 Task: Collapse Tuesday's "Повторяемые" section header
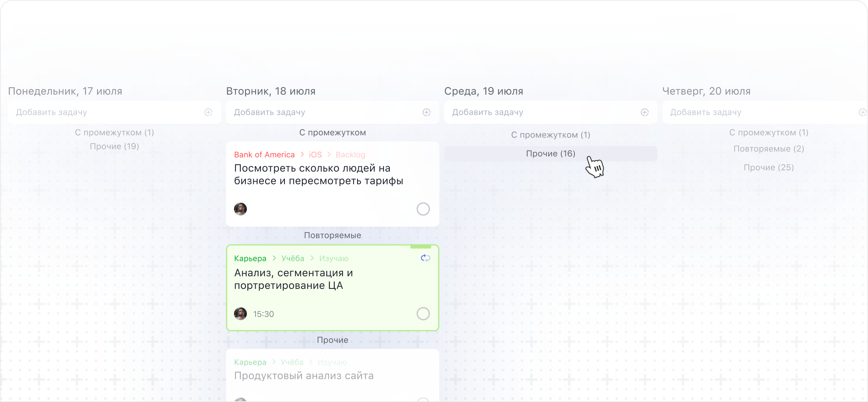tap(332, 235)
